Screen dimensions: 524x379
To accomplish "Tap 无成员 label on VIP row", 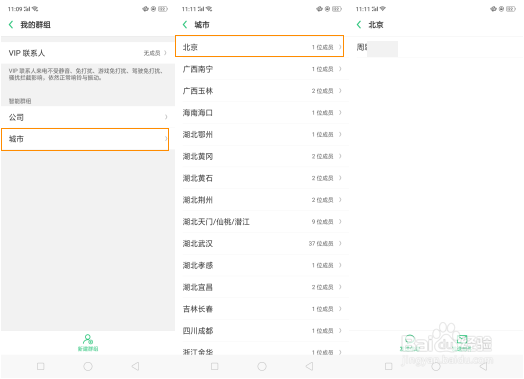I will pos(152,53).
